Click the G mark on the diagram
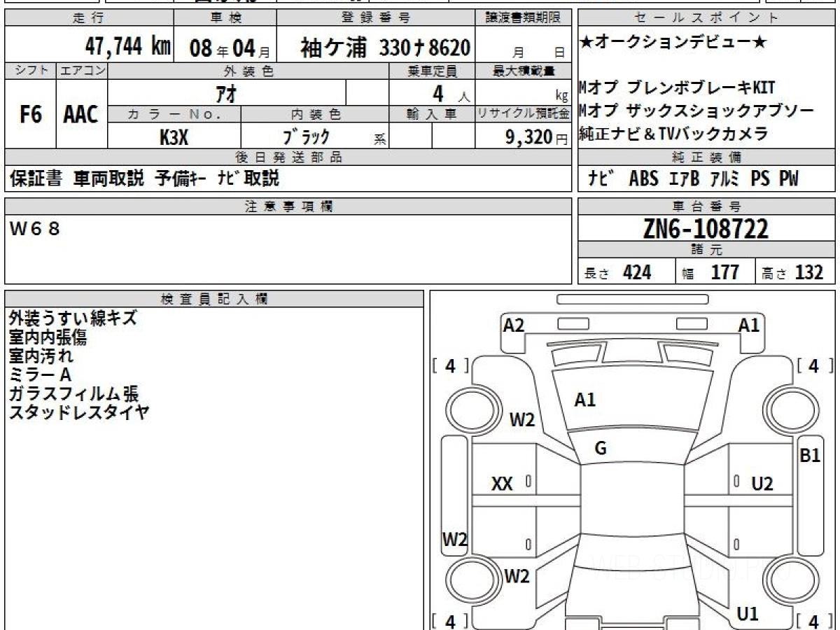 [x=601, y=449]
